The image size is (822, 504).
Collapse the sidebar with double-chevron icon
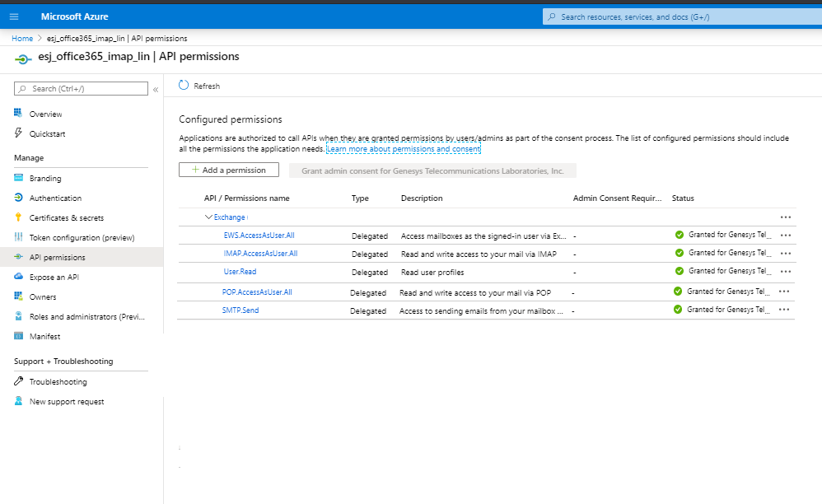(x=156, y=89)
